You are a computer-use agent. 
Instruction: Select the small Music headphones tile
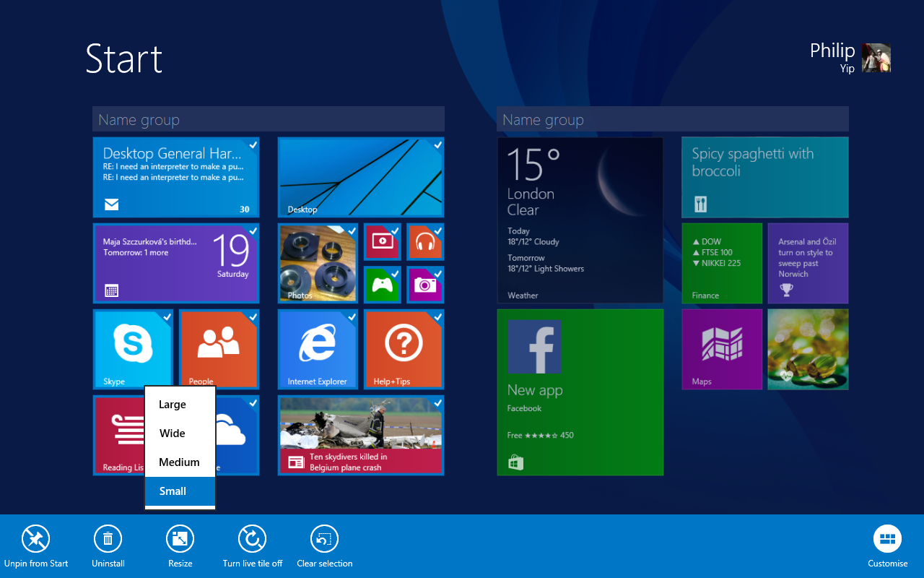click(x=425, y=241)
